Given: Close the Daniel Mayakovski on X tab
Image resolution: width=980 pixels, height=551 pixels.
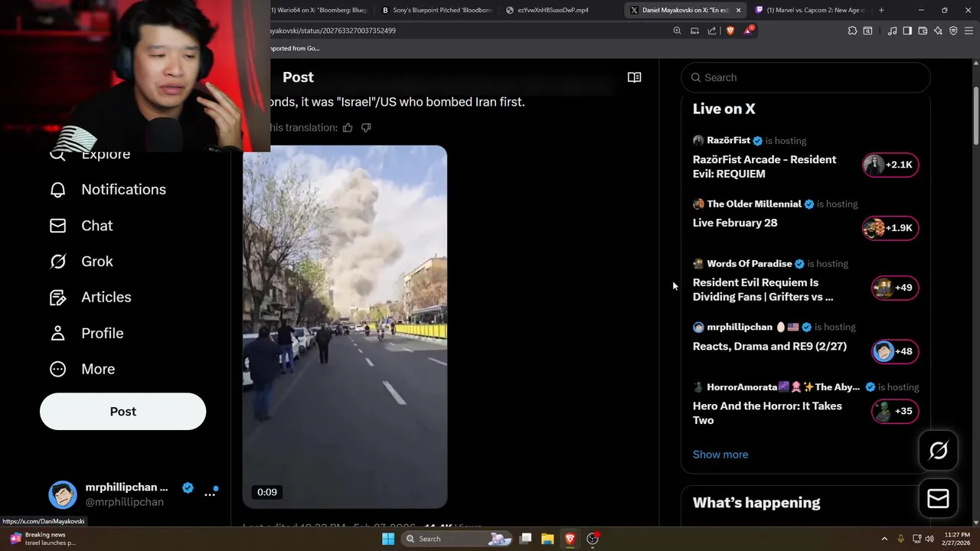Looking at the screenshot, I should pyautogui.click(x=738, y=10).
